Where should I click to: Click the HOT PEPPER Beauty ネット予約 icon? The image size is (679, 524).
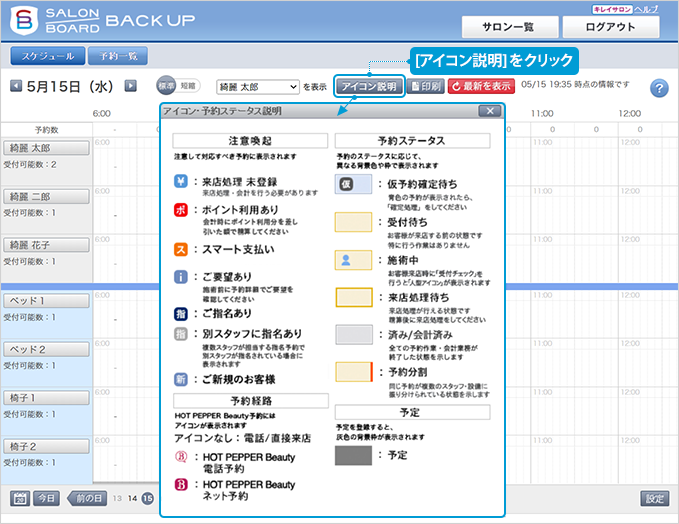(181, 484)
